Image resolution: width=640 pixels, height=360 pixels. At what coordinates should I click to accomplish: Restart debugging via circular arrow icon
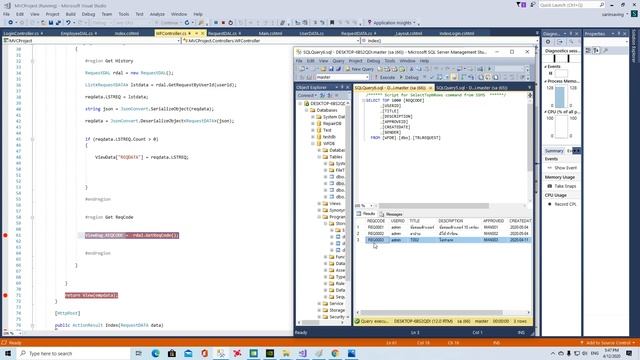pos(231,23)
